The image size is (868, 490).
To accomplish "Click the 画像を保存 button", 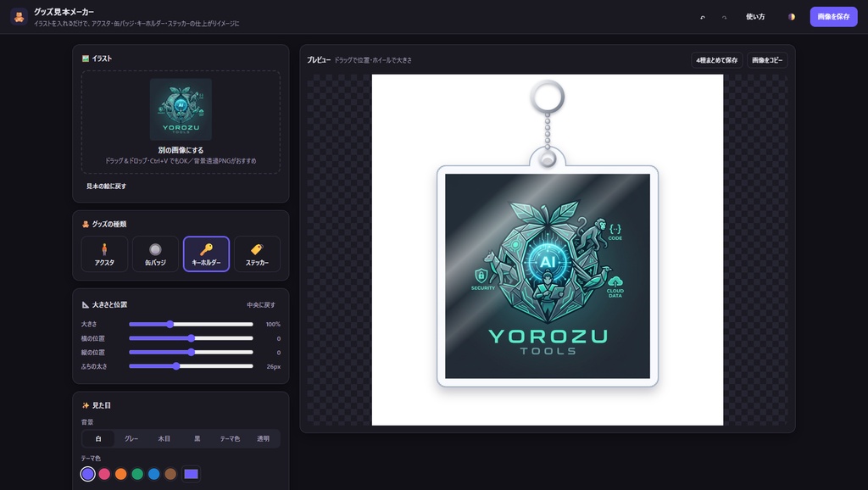I will pyautogui.click(x=834, y=17).
